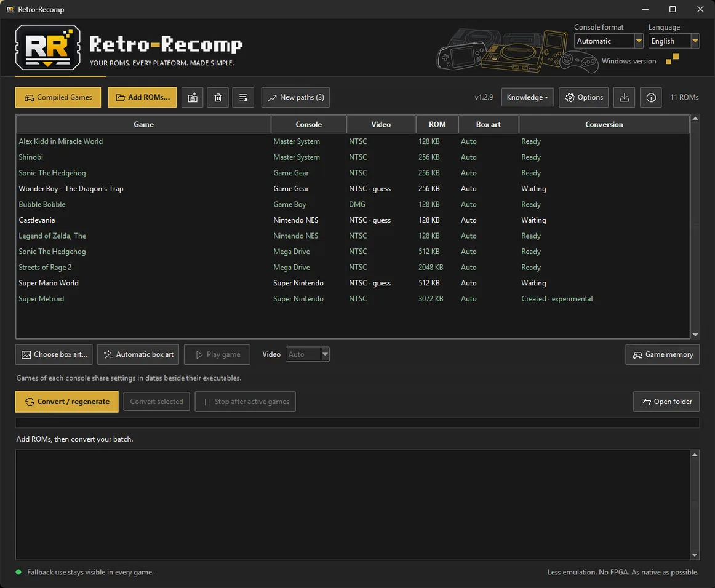Open the Console format dropdown
Screen dimensions: 715x588
(609, 41)
